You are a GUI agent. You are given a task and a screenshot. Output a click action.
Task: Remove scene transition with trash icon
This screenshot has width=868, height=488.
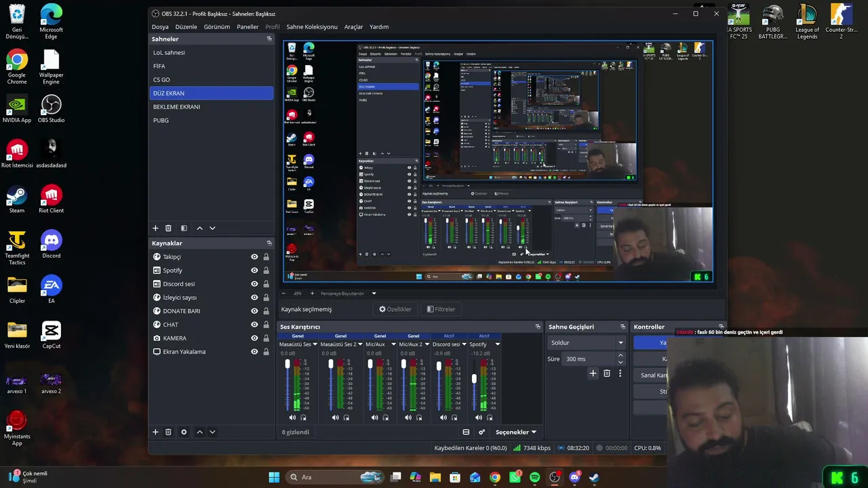(x=607, y=373)
